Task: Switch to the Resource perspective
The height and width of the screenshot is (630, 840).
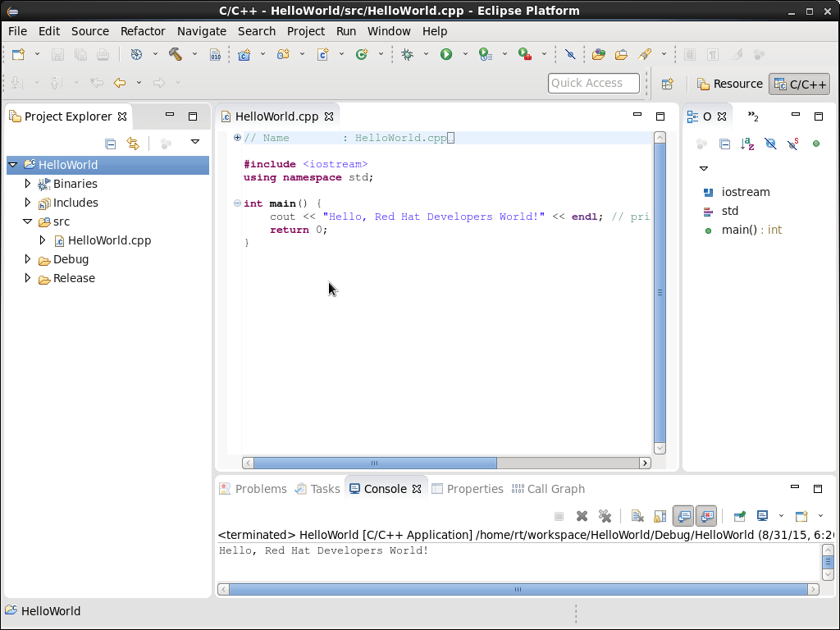Action: (x=729, y=84)
